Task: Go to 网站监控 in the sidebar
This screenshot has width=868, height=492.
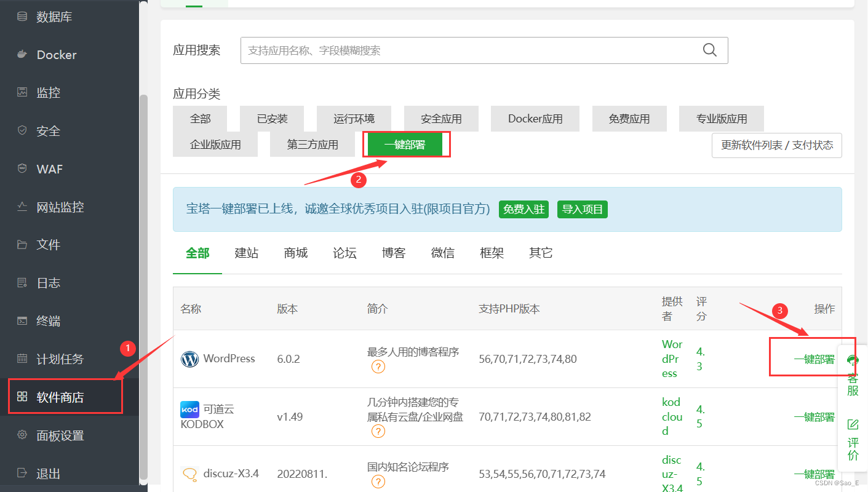Action: [x=60, y=207]
